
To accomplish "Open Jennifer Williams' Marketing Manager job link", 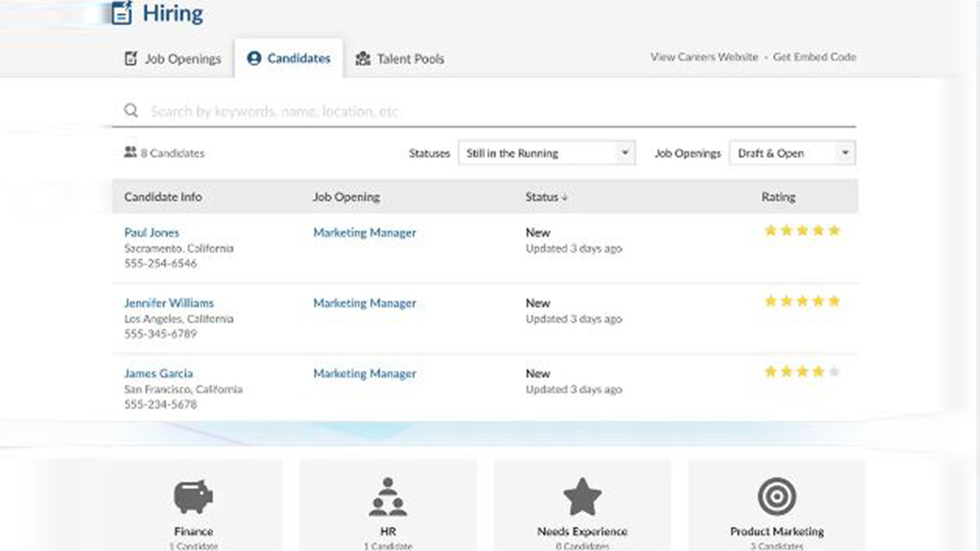I will click(364, 303).
